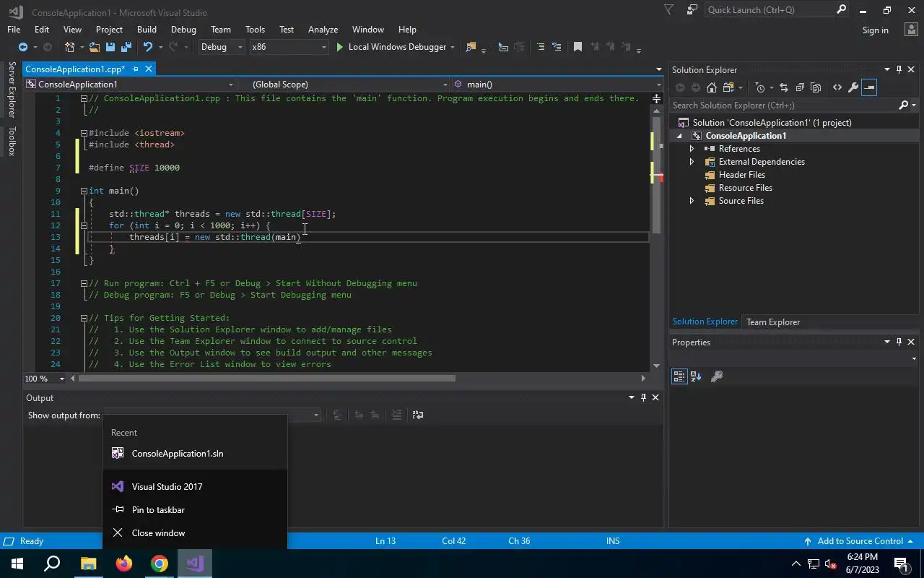Open the Build menu

click(x=147, y=30)
